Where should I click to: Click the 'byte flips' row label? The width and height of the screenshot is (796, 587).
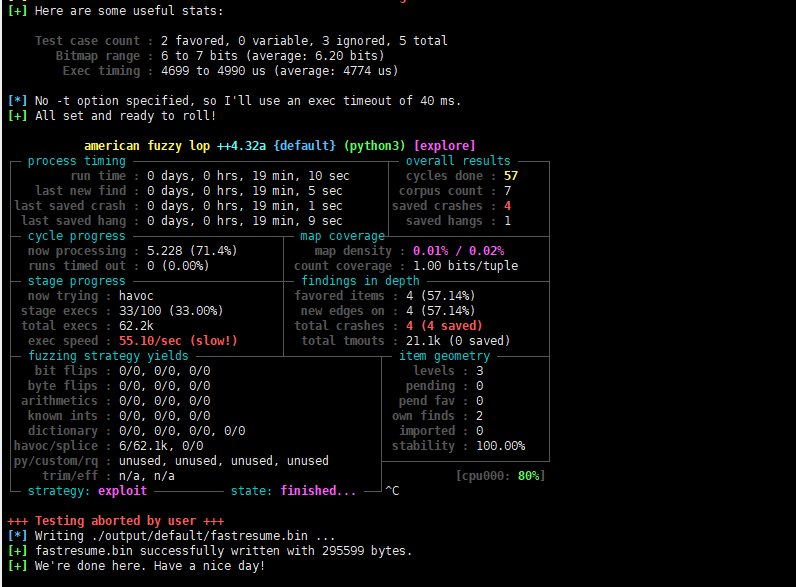(x=63, y=386)
